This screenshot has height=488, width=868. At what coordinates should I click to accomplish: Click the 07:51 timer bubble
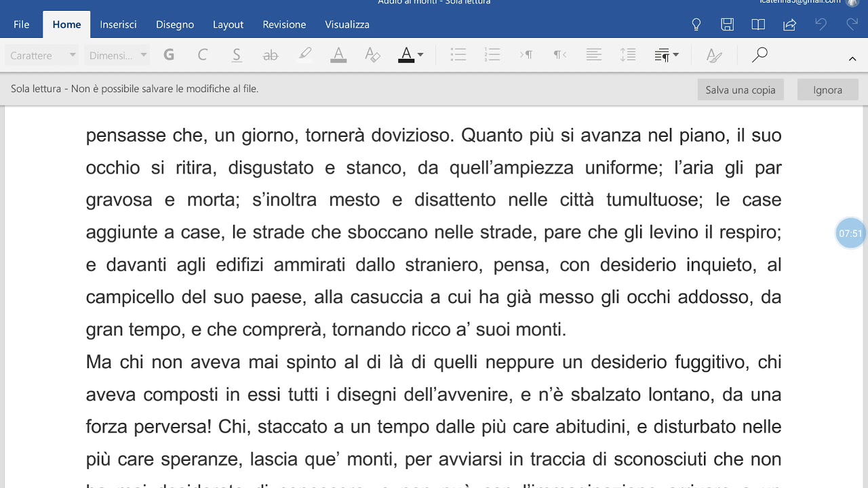(x=850, y=233)
